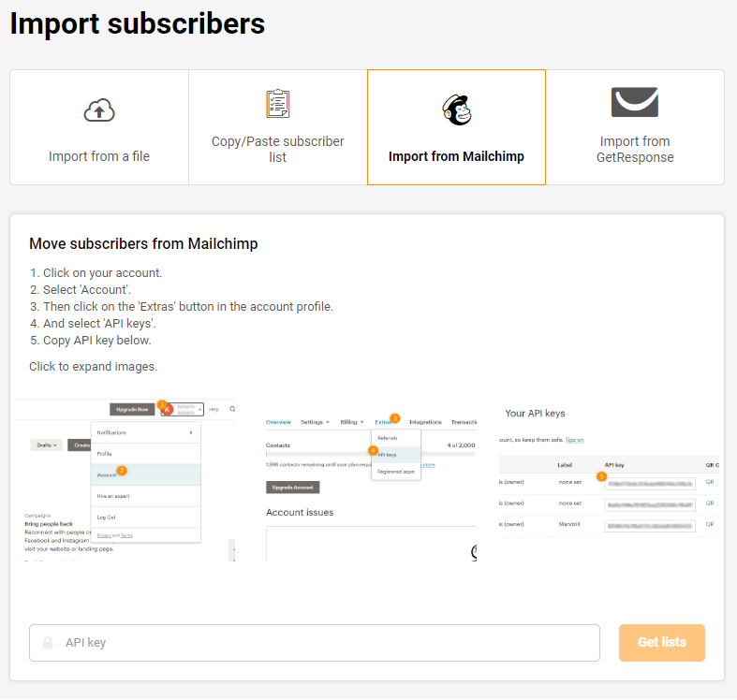Viewport: 737px width, 700px height.
Task: Click the cloud upload icon
Action: (99, 110)
